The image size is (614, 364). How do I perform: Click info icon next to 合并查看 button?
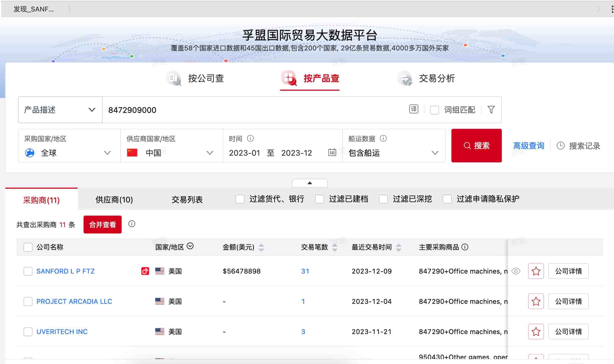(x=131, y=224)
